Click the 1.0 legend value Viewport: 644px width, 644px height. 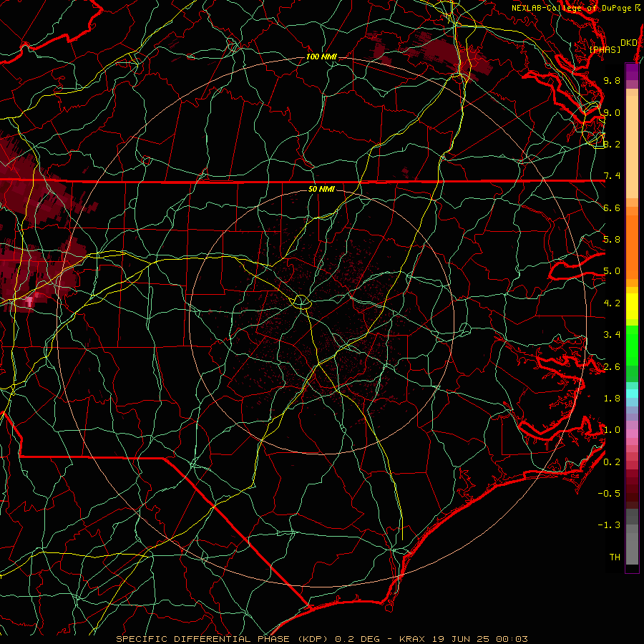point(612,430)
